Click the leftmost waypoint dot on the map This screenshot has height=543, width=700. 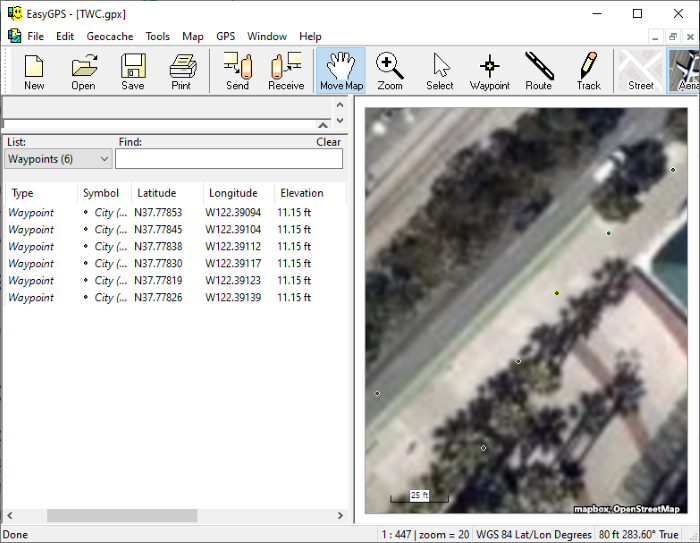tap(377, 393)
